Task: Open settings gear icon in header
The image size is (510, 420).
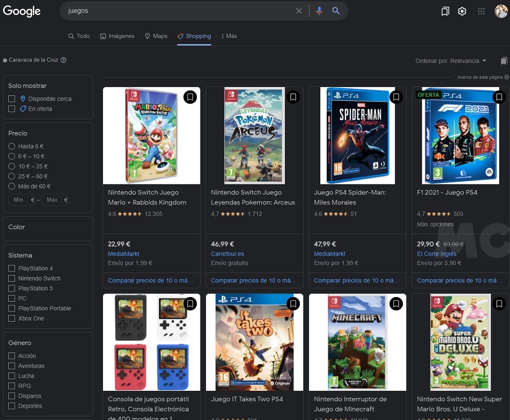Action: click(x=462, y=11)
